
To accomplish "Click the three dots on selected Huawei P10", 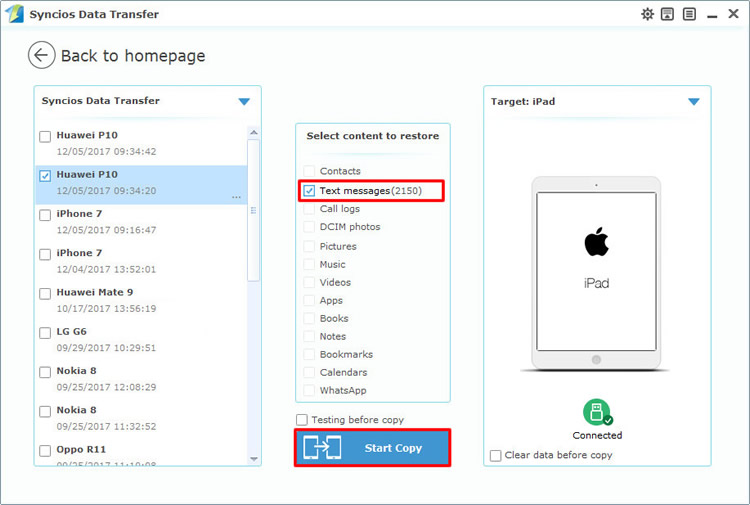I will 236,198.
